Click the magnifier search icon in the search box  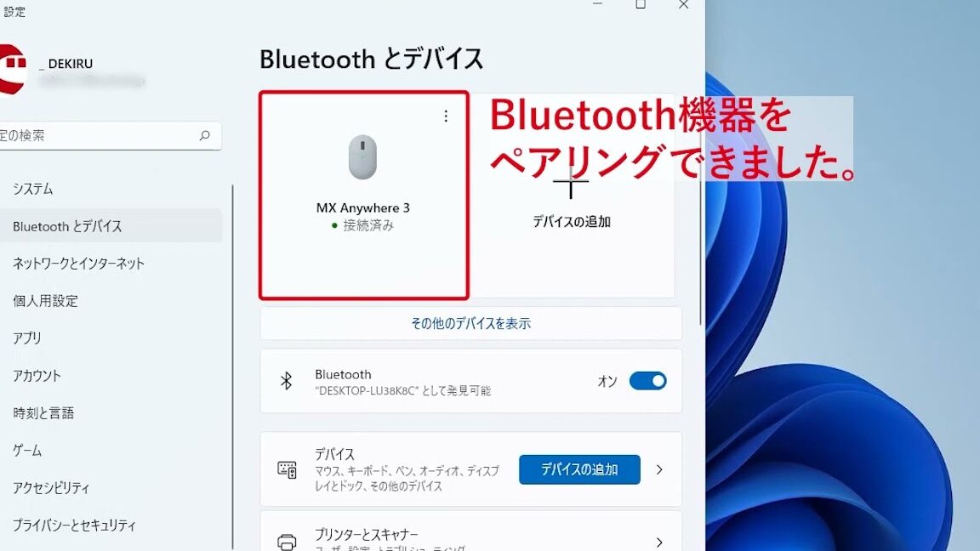coord(204,135)
